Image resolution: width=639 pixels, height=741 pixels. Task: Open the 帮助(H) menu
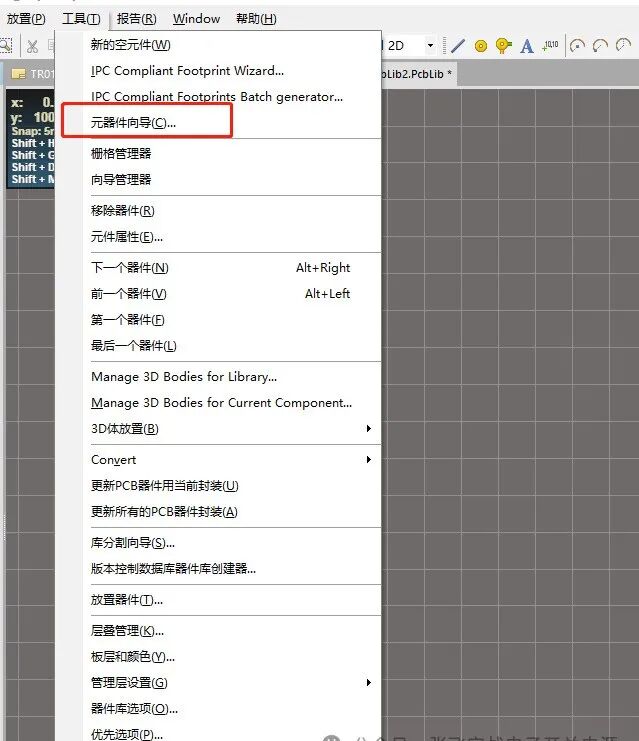coord(256,19)
